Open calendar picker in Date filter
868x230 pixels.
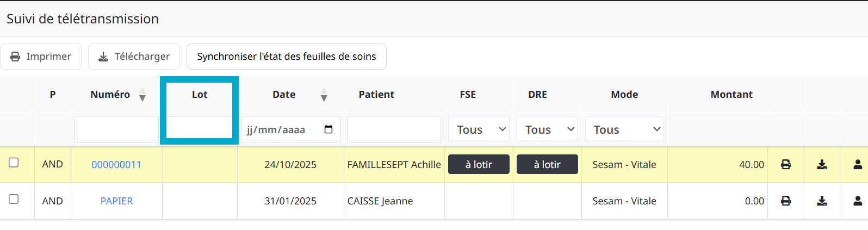[328, 129]
